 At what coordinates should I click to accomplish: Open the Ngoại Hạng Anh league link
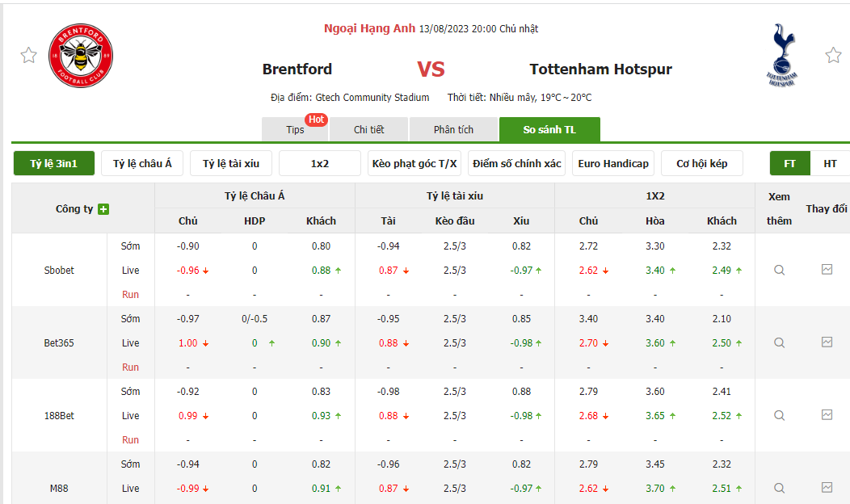[x=370, y=28]
